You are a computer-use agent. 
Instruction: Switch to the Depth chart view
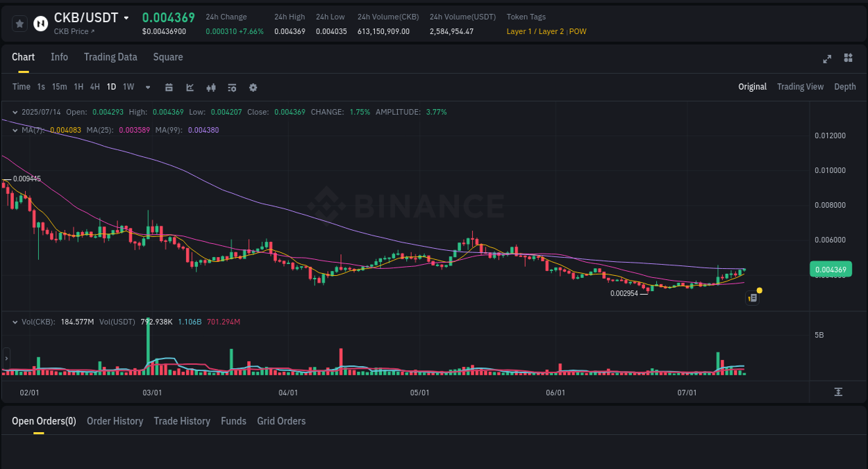point(844,87)
